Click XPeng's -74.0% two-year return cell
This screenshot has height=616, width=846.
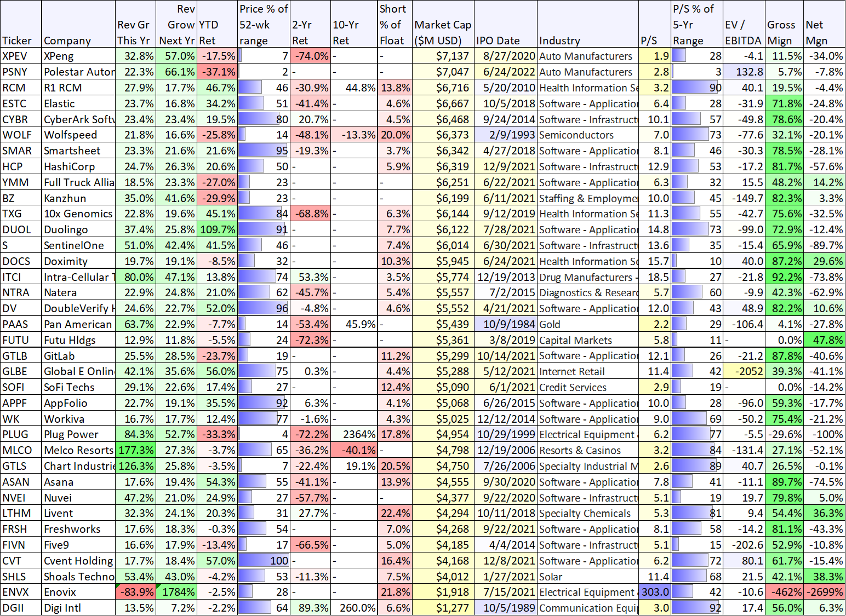click(310, 56)
